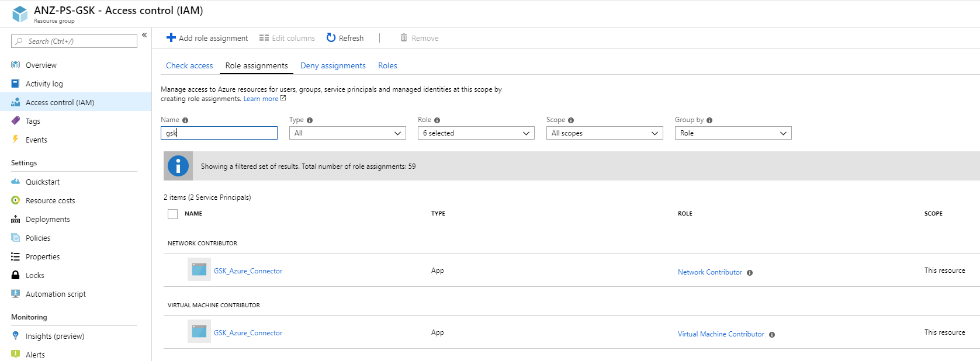Open the Virtual Machine Contributor role link
The width and height of the screenshot is (980, 361).
pos(721,334)
